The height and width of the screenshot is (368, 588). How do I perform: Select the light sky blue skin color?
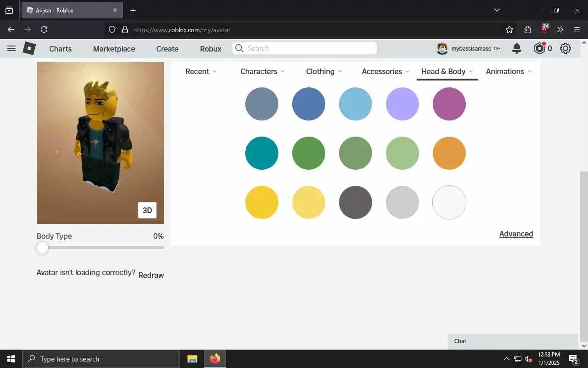click(x=356, y=104)
